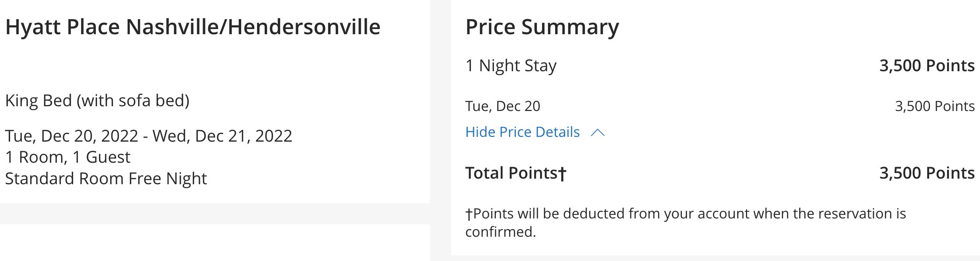
Task: Select the points deduction footnote text
Action: click(x=686, y=222)
